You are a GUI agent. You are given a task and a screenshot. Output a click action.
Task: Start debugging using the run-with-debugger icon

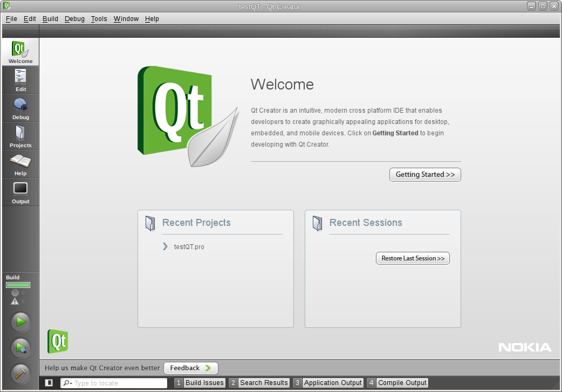click(20, 348)
